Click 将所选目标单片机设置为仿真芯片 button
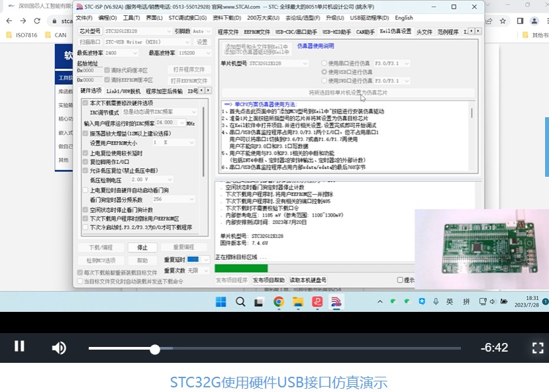Screen dimensions: 549x392 (348, 93)
